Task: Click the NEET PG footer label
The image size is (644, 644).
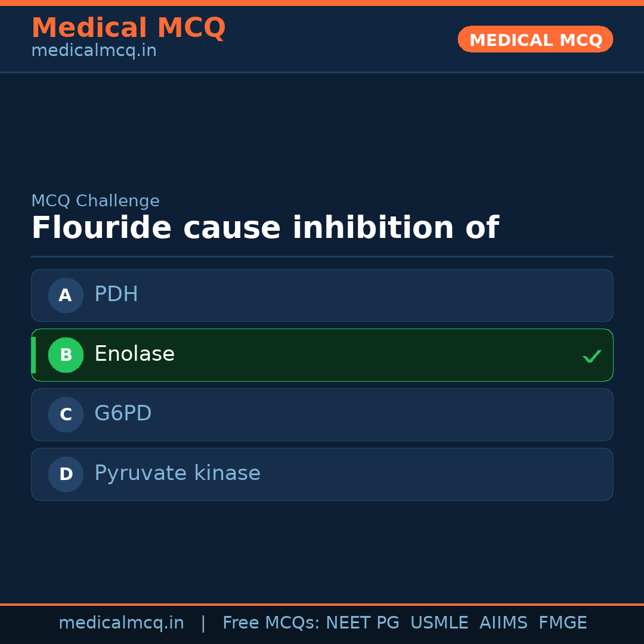Action: tap(363, 623)
